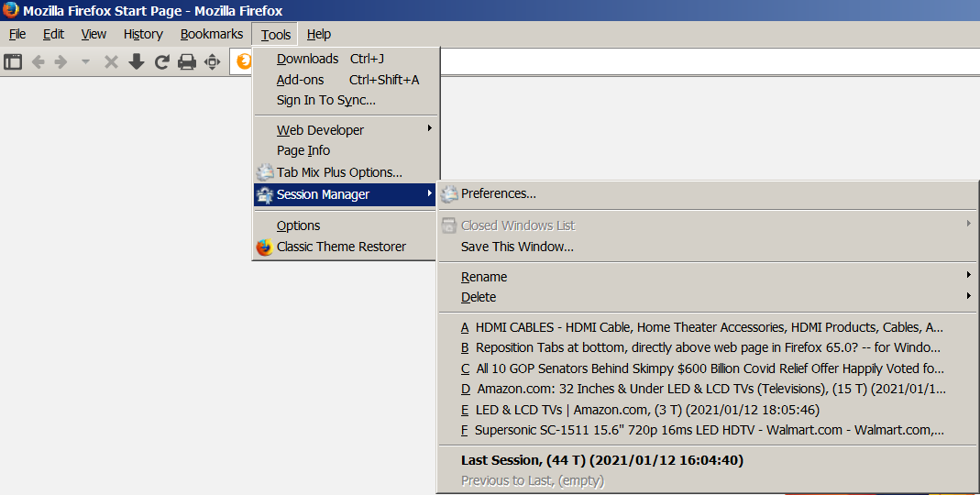Load session C All 10 GOP Senators
980x495 pixels.
[708, 368]
